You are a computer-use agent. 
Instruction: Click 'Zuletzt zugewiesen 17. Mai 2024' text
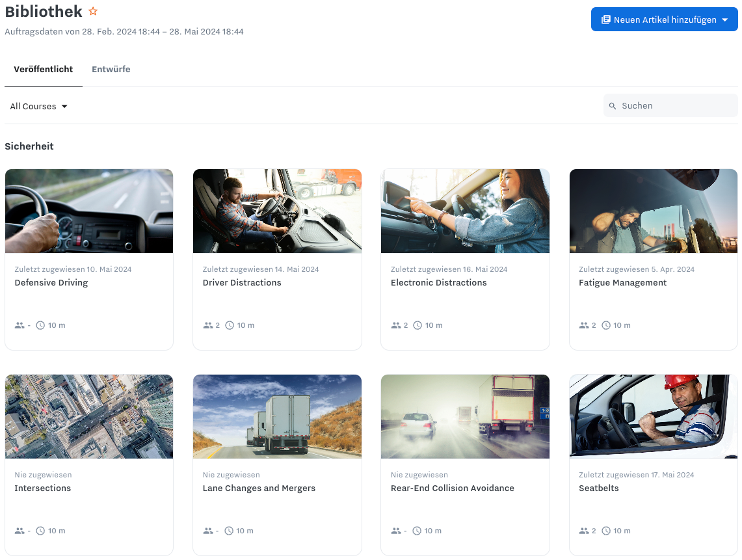637,475
